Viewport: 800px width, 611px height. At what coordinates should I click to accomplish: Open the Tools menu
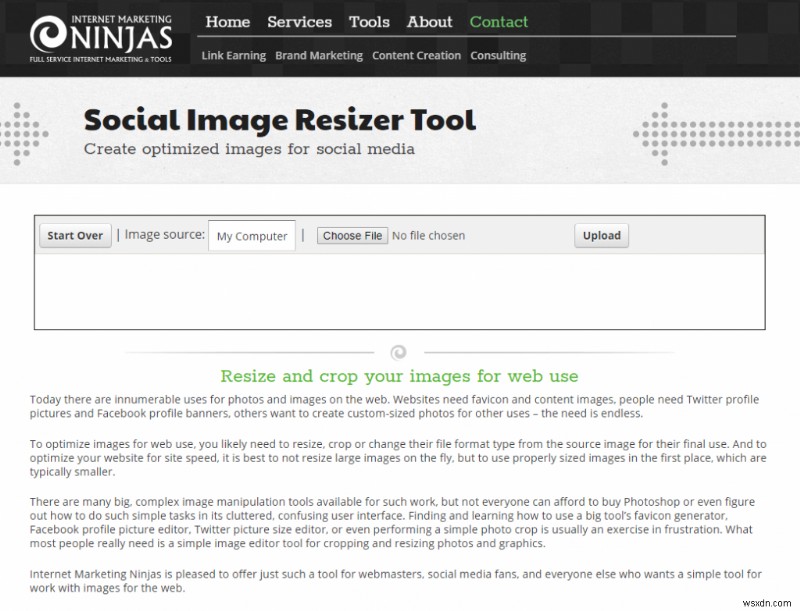(x=369, y=22)
